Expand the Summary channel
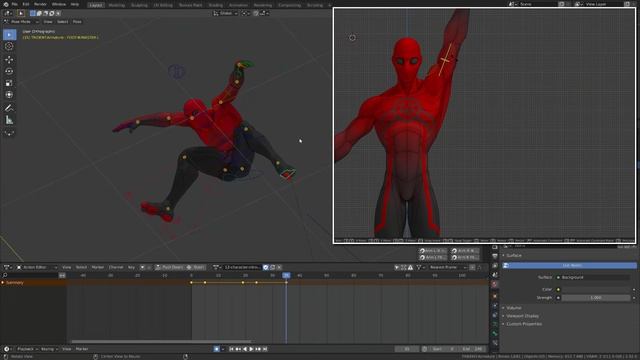 [3, 283]
